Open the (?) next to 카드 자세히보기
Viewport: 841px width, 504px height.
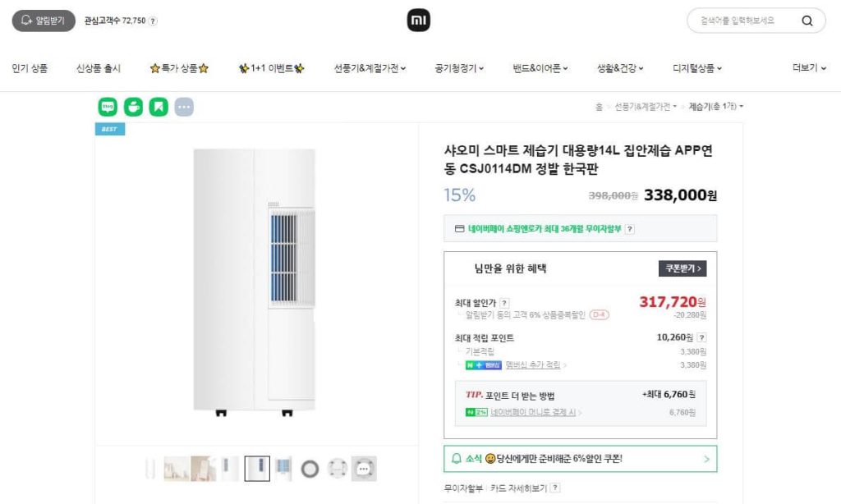pos(555,488)
